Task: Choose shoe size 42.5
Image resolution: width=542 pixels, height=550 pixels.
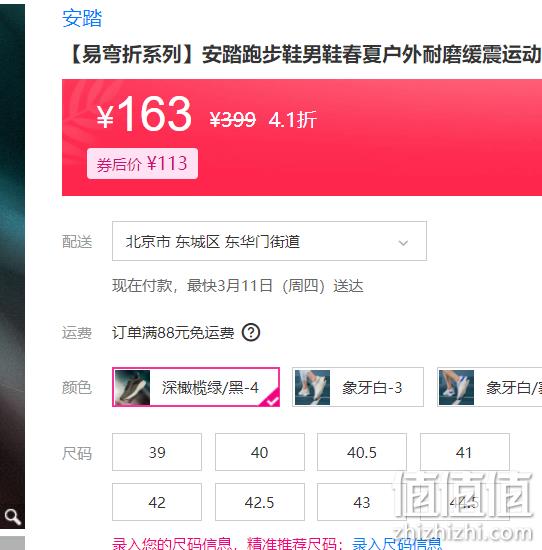Action: tap(260, 502)
